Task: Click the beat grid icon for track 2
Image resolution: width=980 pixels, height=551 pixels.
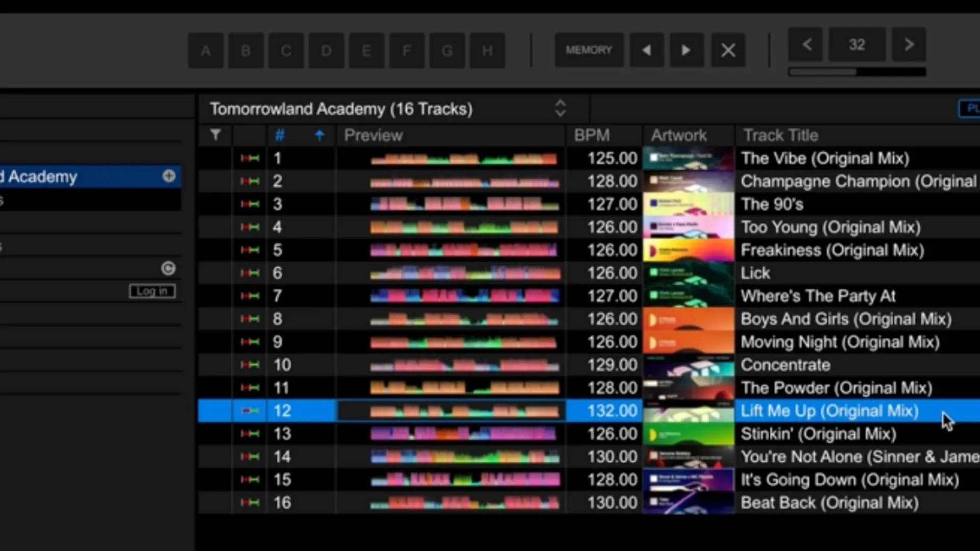Action: (250, 181)
